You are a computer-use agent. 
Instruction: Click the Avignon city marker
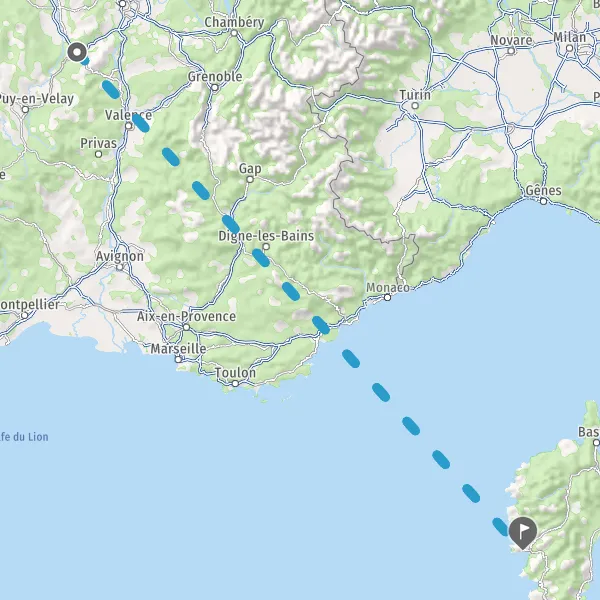[120, 267]
